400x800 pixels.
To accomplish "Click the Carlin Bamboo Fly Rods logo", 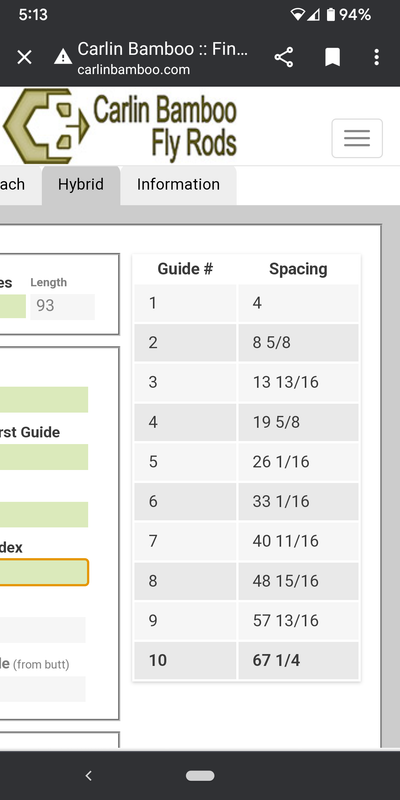I will click(120, 126).
